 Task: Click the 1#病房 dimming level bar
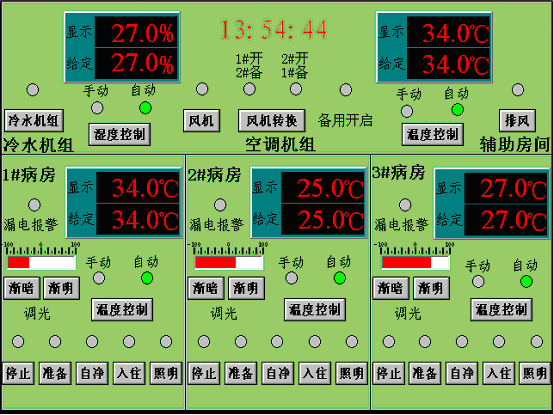[41, 263]
